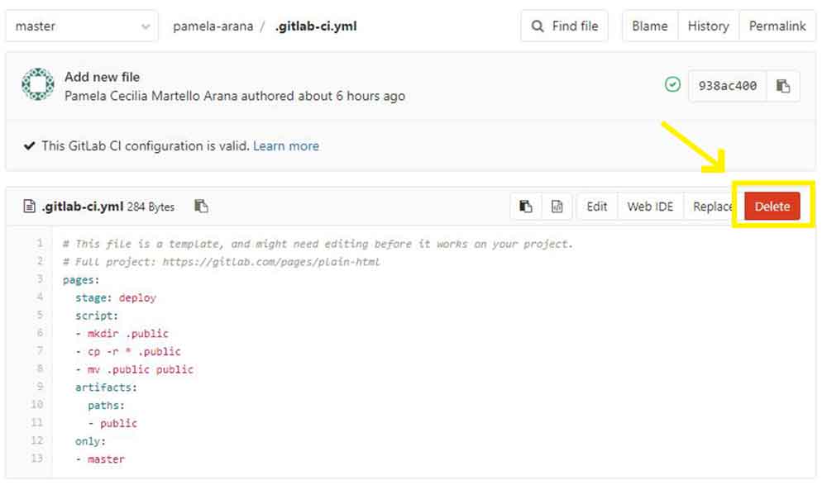The width and height of the screenshot is (827, 504).
Task: Click the green pipeline passed status icon
Action: [672, 84]
